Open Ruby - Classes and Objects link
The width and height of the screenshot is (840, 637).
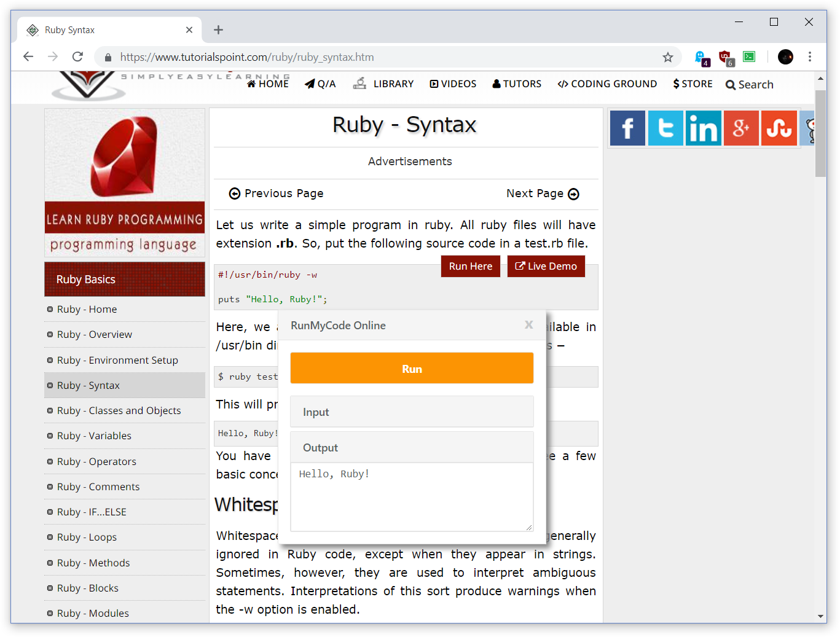click(119, 410)
